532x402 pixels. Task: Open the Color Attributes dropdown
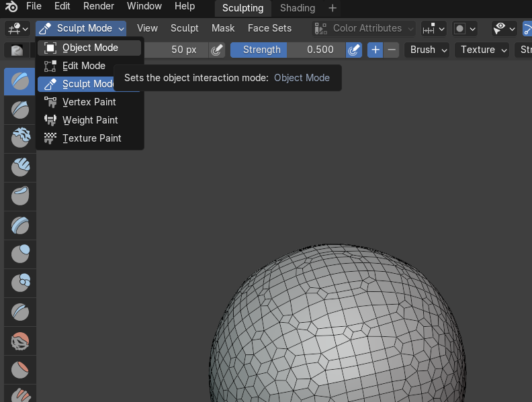point(363,28)
